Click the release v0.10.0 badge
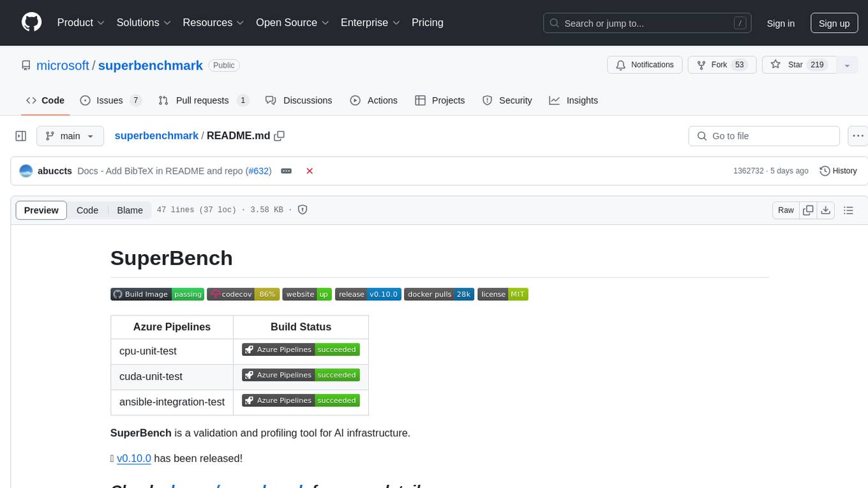 click(368, 294)
